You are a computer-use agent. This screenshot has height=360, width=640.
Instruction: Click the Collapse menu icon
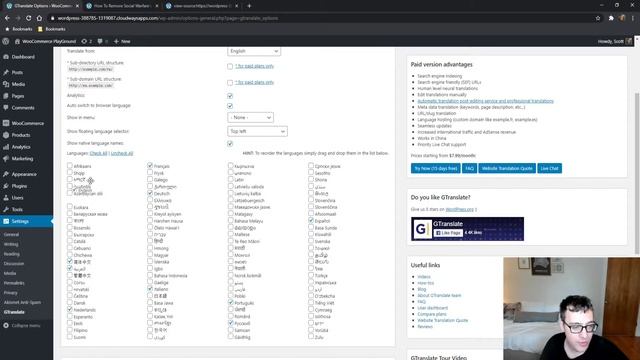tap(6, 326)
